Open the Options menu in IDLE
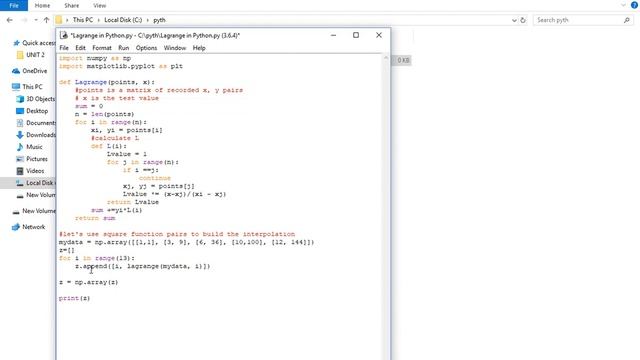Image resolution: width=640 pixels, height=360 pixels. 146,48
